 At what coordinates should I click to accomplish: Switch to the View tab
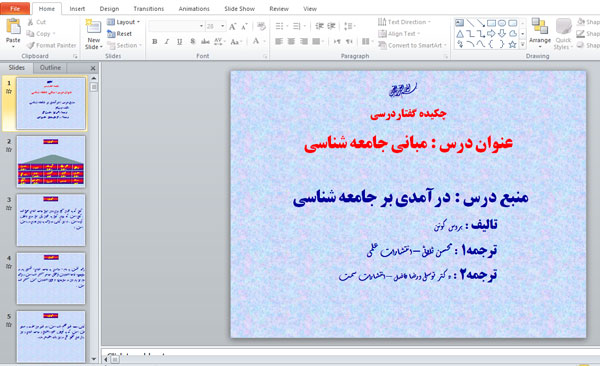[x=310, y=8]
